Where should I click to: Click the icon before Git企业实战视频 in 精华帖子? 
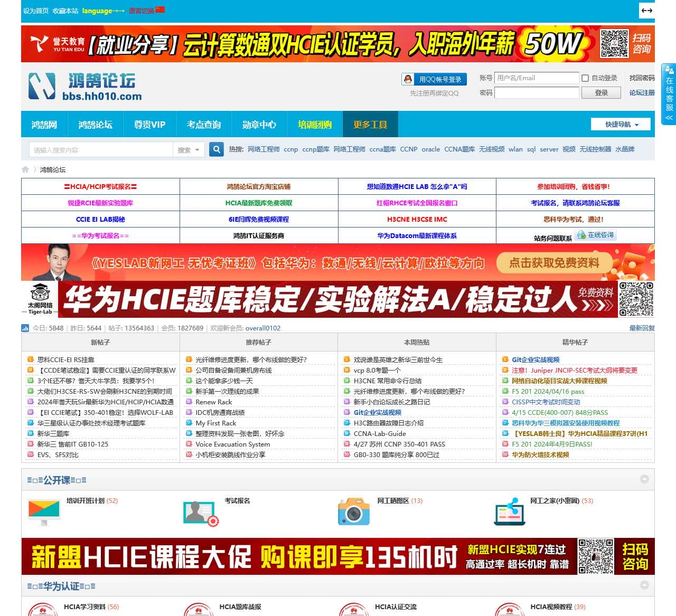coord(505,359)
